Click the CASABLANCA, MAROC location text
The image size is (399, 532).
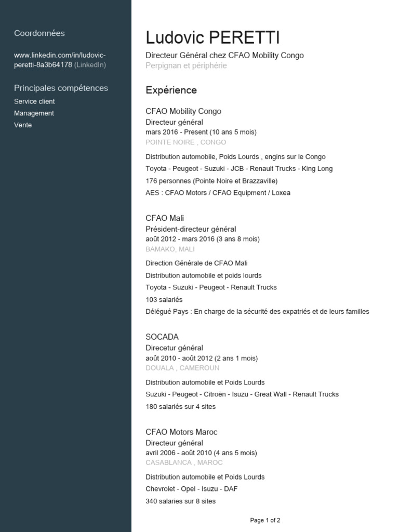tap(184, 462)
